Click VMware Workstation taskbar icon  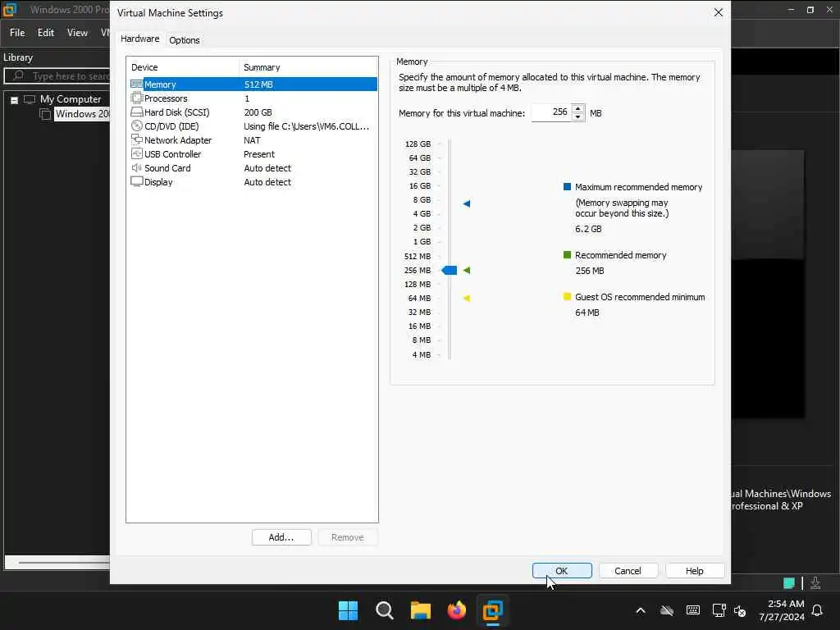coord(492,610)
